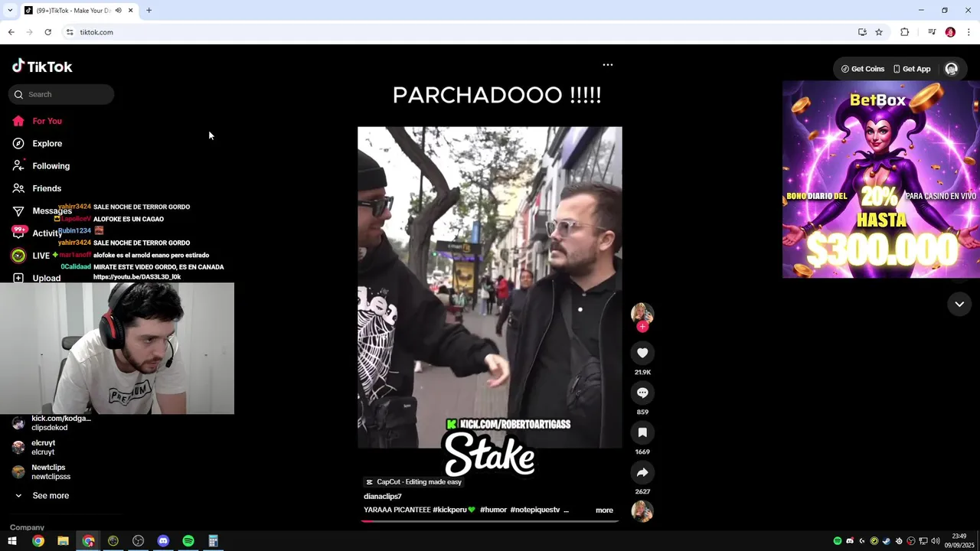Click the tiktok.com address bar

(459, 32)
